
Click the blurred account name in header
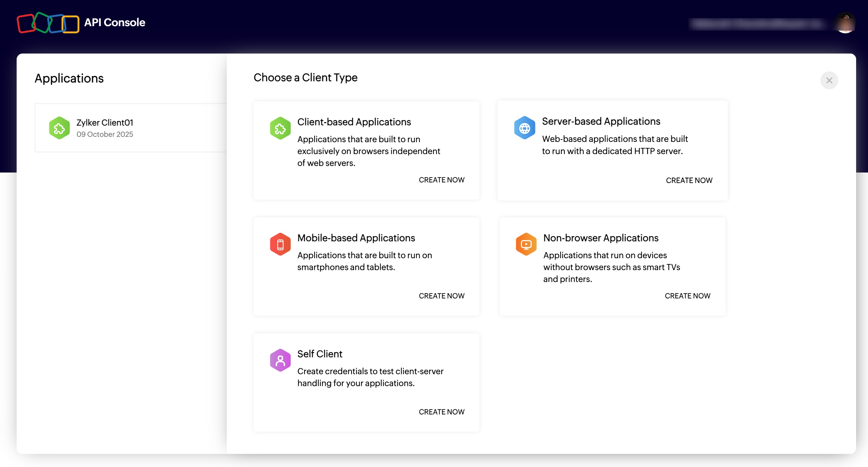tap(757, 23)
